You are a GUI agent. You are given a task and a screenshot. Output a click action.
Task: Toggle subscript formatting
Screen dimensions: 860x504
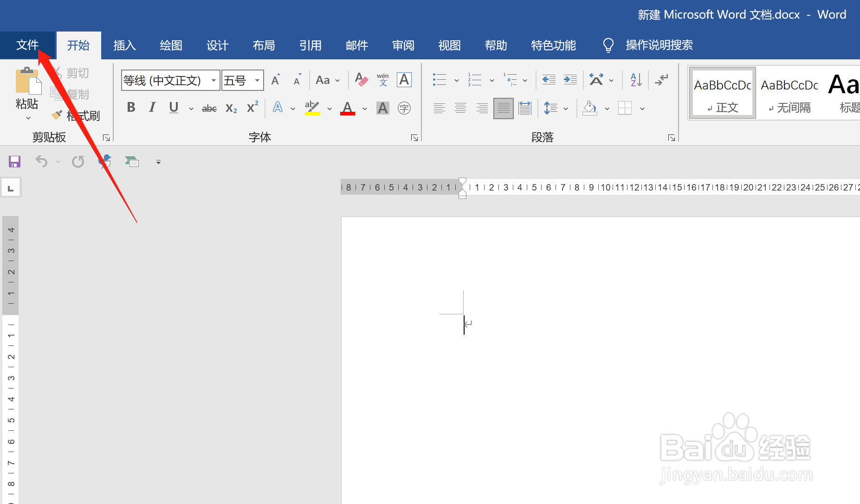pyautogui.click(x=231, y=108)
